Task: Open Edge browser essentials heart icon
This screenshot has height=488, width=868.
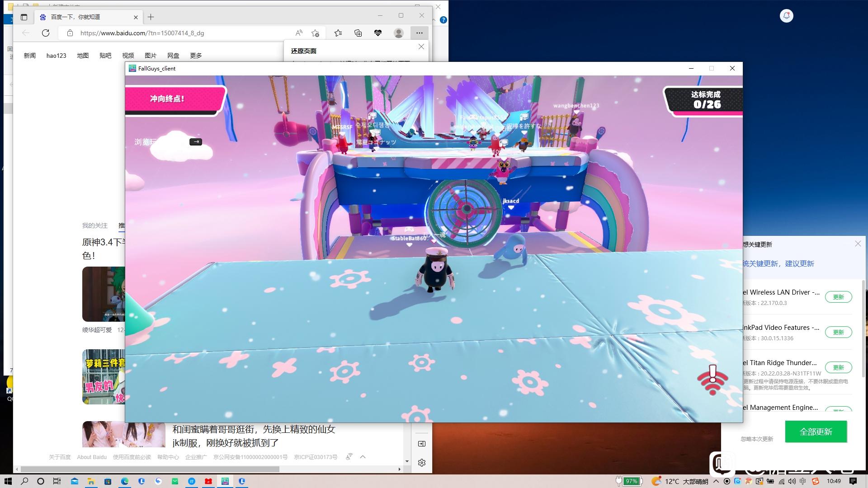Action: coord(378,33)
